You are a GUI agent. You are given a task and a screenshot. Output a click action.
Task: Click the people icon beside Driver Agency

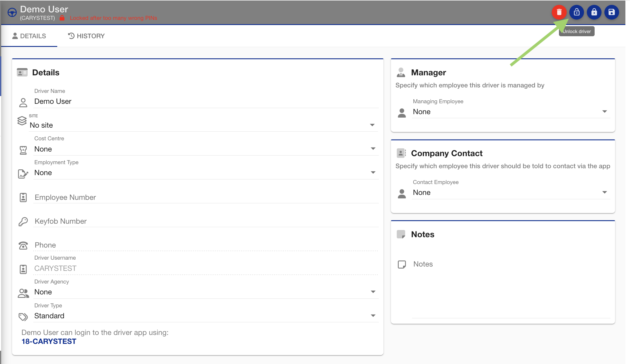click(x=23, y=293)
